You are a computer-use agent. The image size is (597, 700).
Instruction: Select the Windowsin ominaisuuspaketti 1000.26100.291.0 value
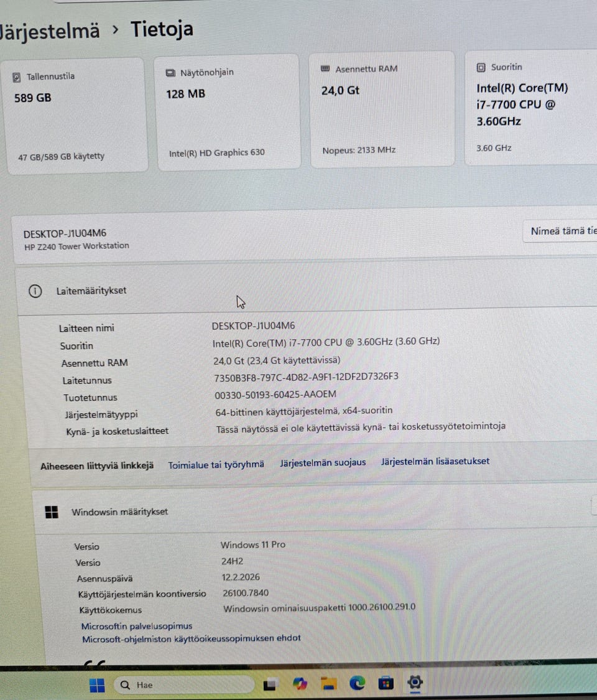(319, 607)
